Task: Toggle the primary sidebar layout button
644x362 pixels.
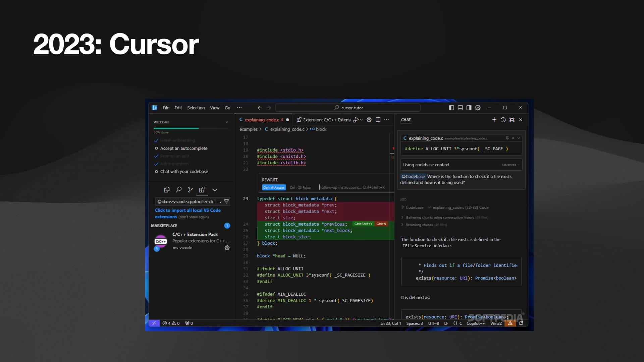Action: (451, 108)
